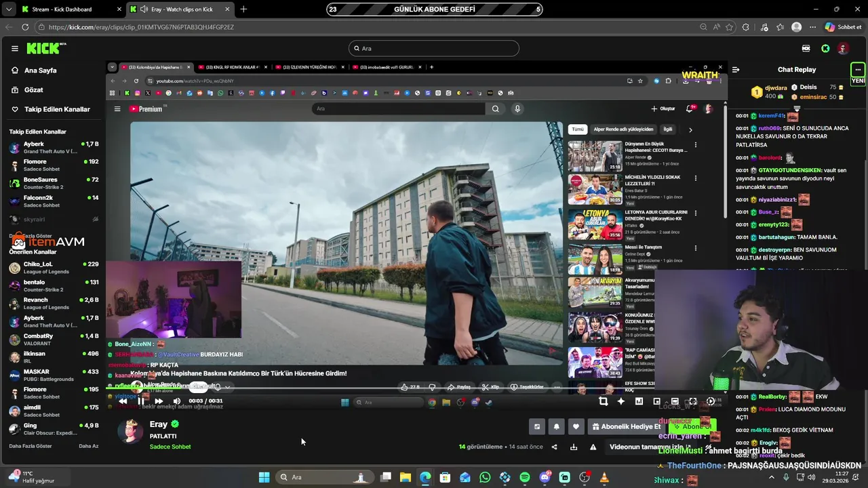Open File Explorer from the taskbar
Image resolution: width=868 pixels, height=488 pixels.
(x=406, y=477)
